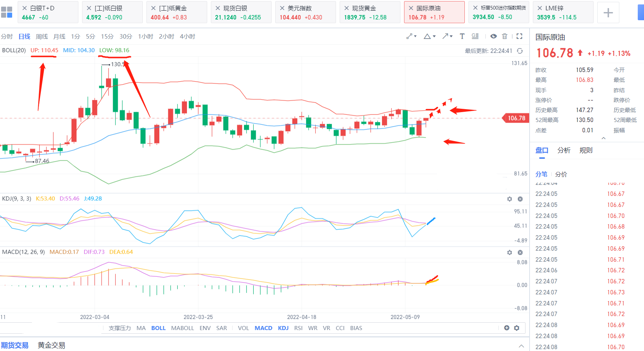Toggle the KDJ indicator

click(283, 328)
